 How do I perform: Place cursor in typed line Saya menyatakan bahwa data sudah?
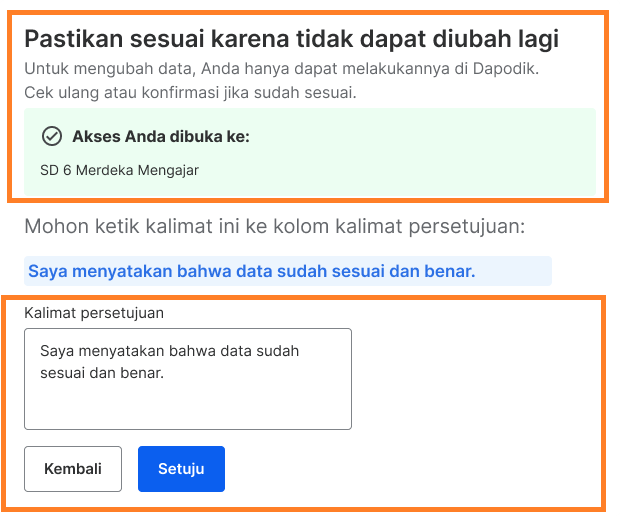pyautogui.click(x=170, y=351)
